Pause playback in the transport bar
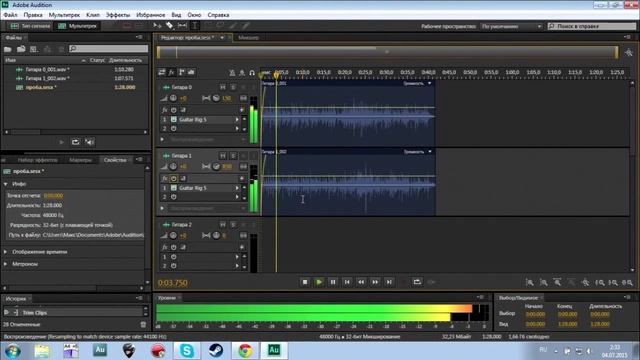This screenshot has width=640, height=360. pos(333,282)
